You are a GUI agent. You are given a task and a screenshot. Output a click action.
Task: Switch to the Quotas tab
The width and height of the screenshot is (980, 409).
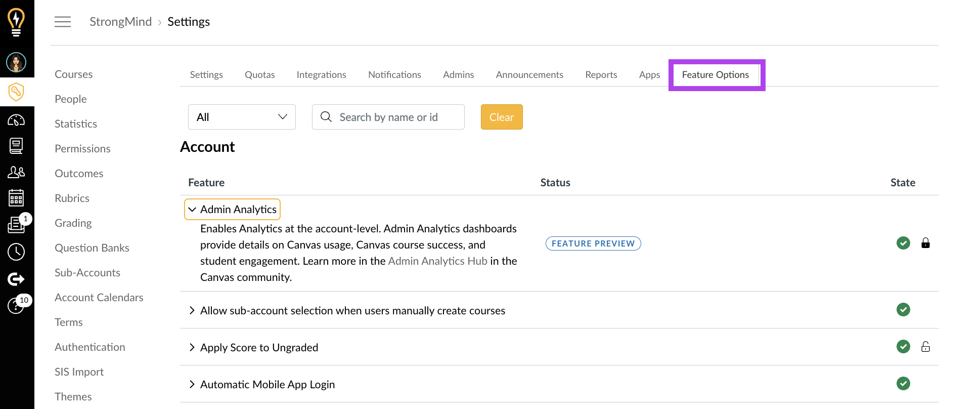point(260,74)
